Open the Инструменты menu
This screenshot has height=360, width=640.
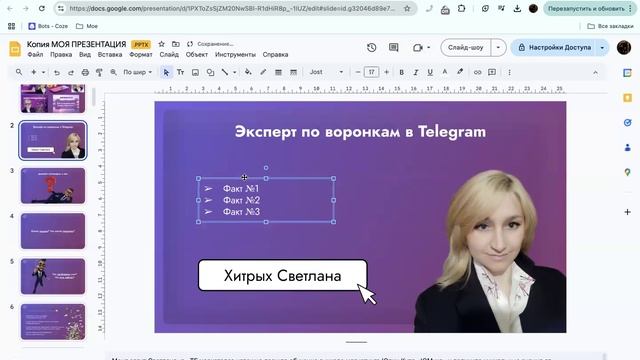(235, 54)
